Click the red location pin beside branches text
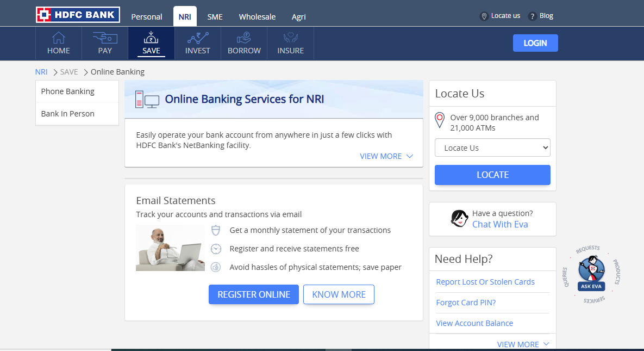The image size is (644, 351). pos(440,120)
